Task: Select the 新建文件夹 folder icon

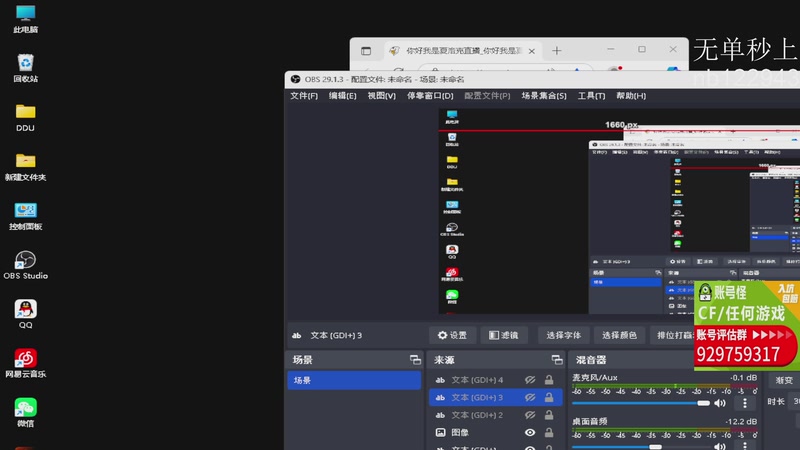Action: tap(26, 166)
